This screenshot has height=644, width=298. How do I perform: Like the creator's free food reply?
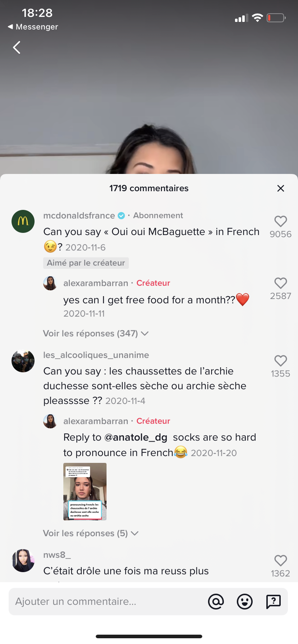[x=281, y=283]
